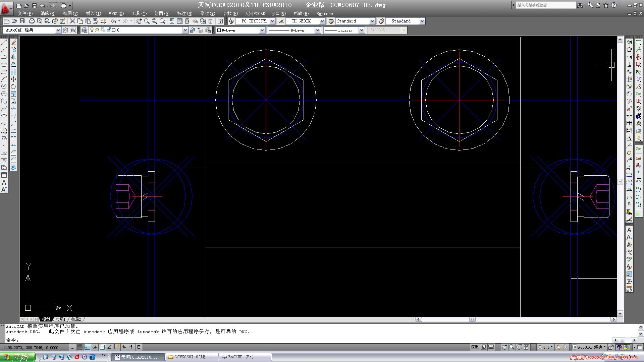This screenshot has height=362, width=644.
Task: Expand the TH_GBDIM dimension style dropdown
Action: [x=322, y=21]
